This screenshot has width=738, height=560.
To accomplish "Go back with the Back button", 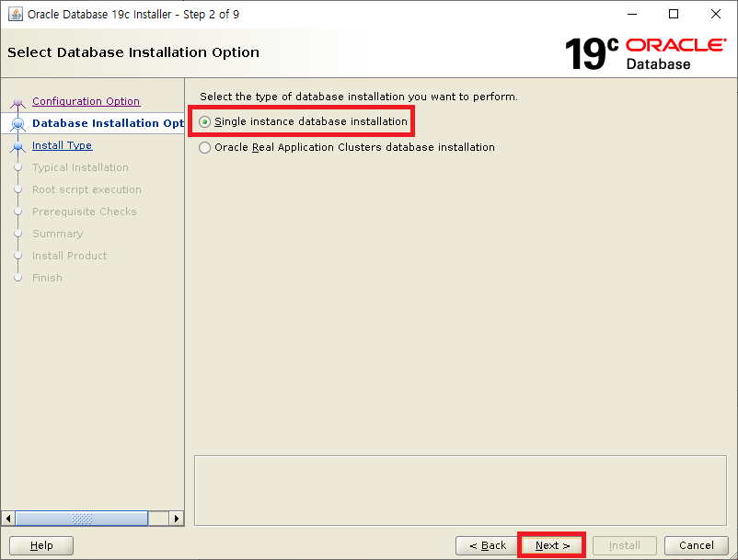I will pos(487,545).
